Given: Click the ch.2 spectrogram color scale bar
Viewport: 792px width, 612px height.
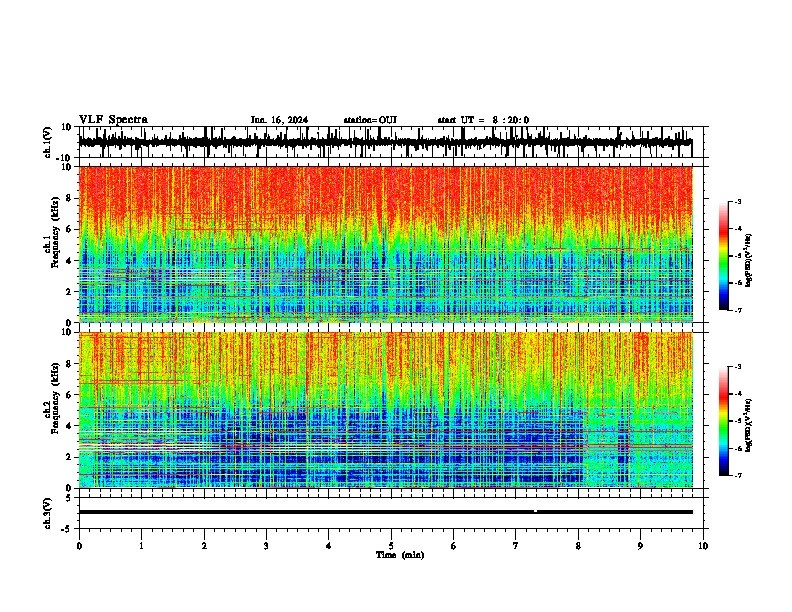Looking at the screenshot, I should point(724,421).
